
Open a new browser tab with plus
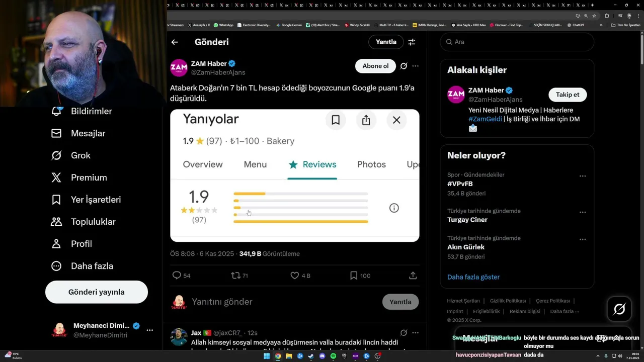592,5
